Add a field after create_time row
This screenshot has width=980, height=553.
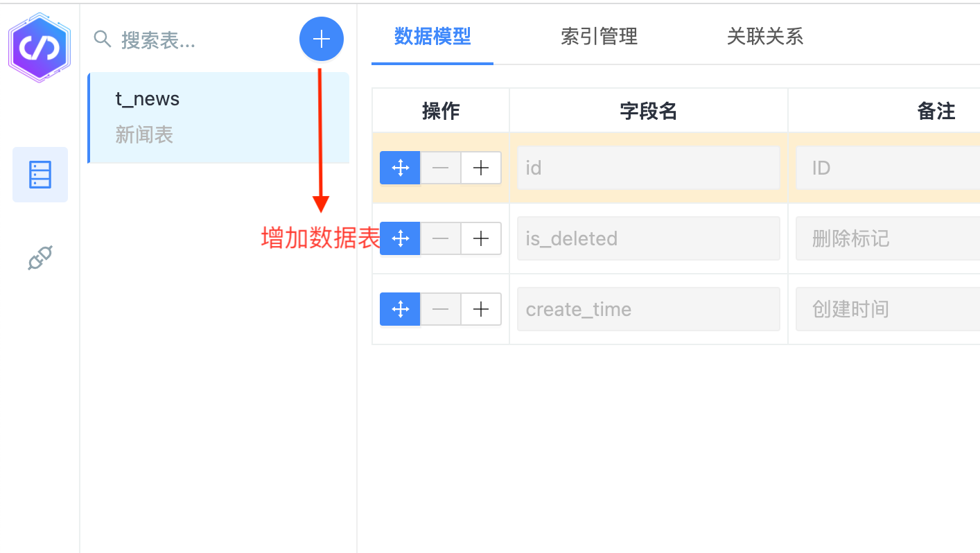(481, 309)
